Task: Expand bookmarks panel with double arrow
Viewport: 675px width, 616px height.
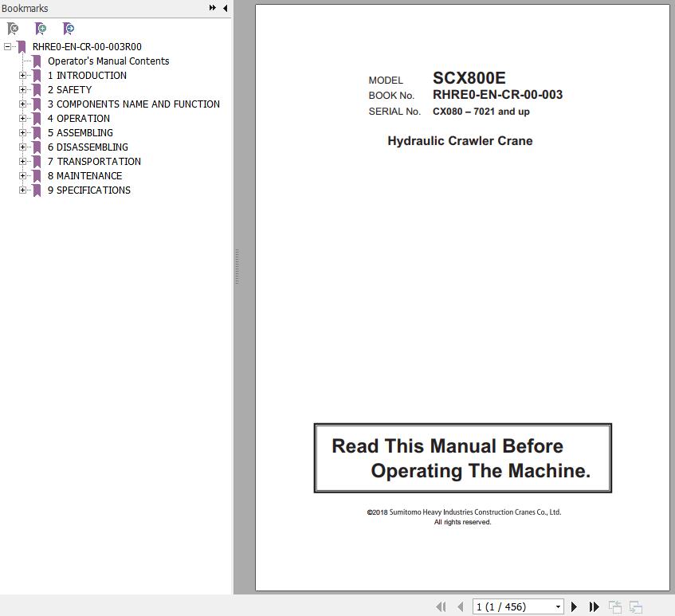Action: point(212,8)
